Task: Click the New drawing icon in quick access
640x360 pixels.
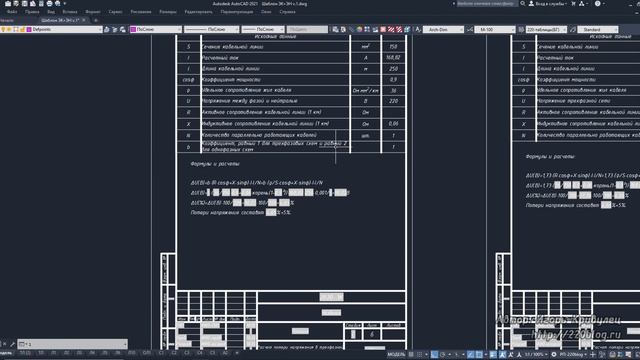Action: (8, 4)
